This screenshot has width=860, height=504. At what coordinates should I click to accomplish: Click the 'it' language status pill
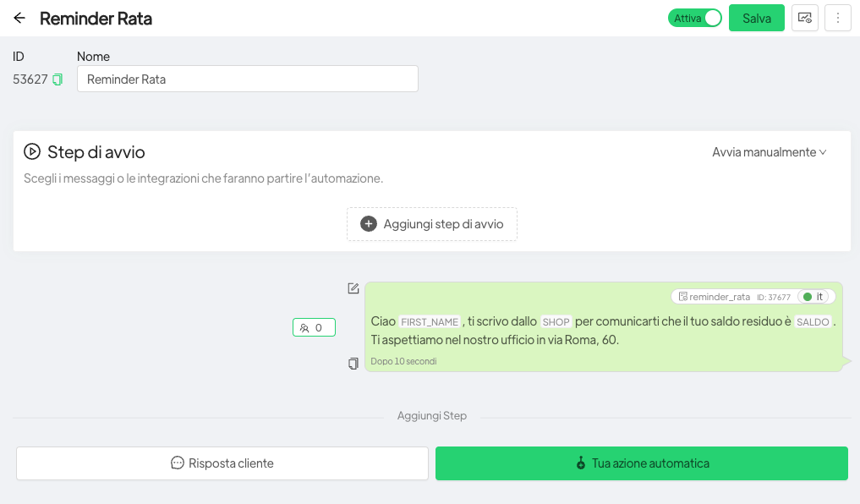tap(815, 297)
